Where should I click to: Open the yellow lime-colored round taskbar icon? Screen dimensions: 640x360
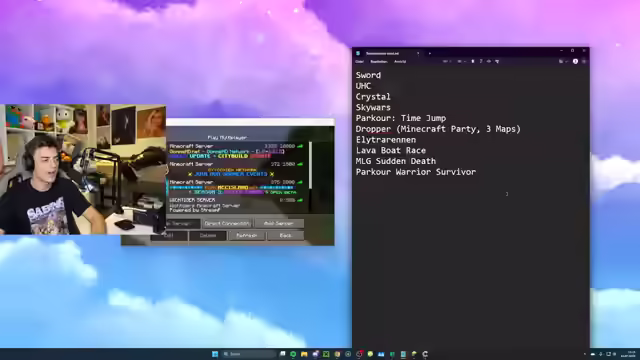coord(370,354)
